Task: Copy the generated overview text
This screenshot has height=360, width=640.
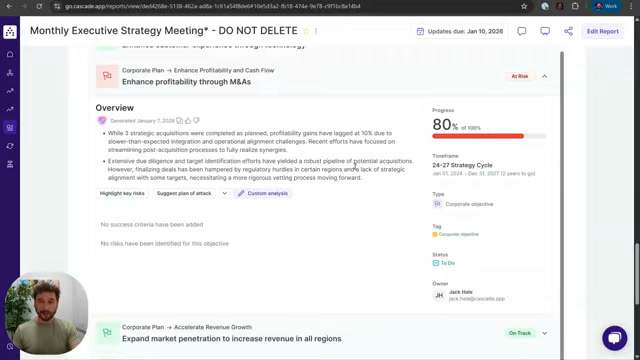Action: pyautogui.click(x=179, y=120)
